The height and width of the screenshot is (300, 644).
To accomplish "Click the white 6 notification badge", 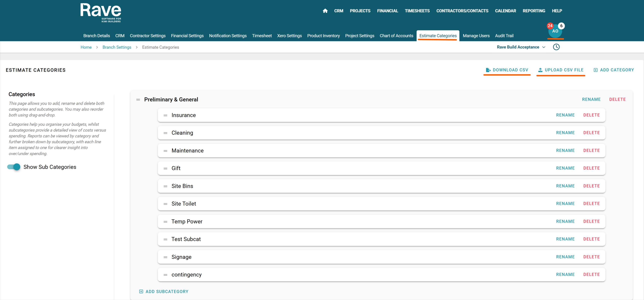I will point(561,26).
